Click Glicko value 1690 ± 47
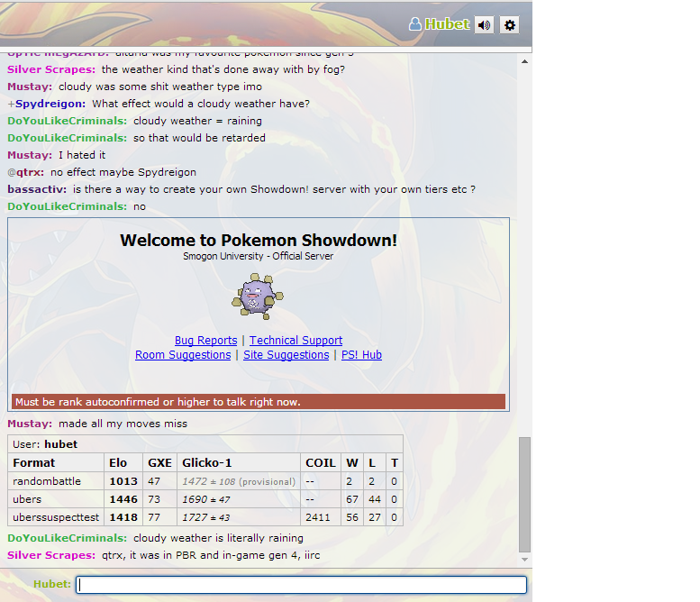Screen dimensions: 700x602 [x=205, y=500]
